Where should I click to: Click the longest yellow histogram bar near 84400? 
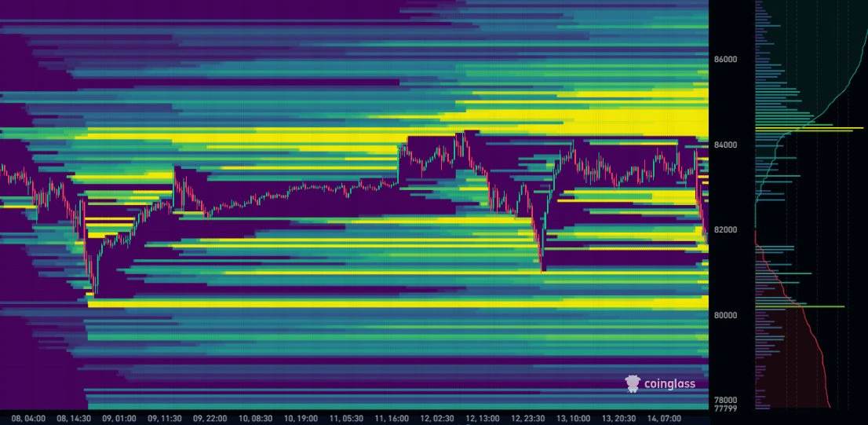click(x=809, y=128)
